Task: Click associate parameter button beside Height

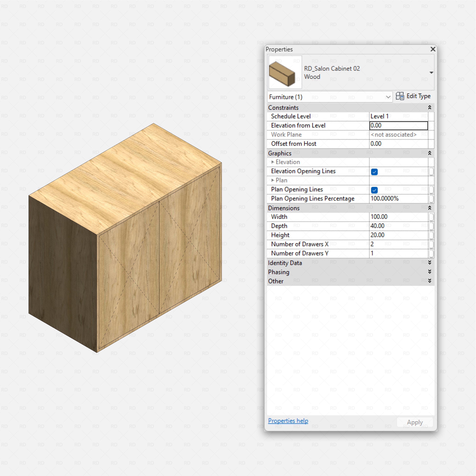Action: tap(431, 235)
